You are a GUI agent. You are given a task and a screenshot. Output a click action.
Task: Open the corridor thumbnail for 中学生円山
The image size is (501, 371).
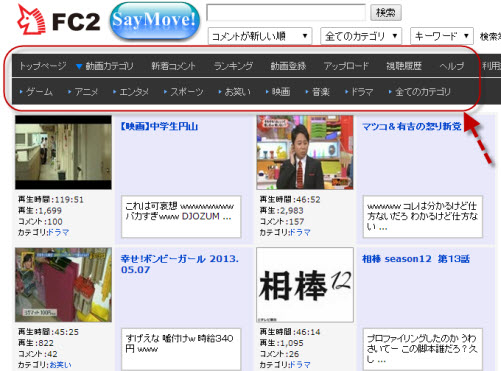click(63, 152)
